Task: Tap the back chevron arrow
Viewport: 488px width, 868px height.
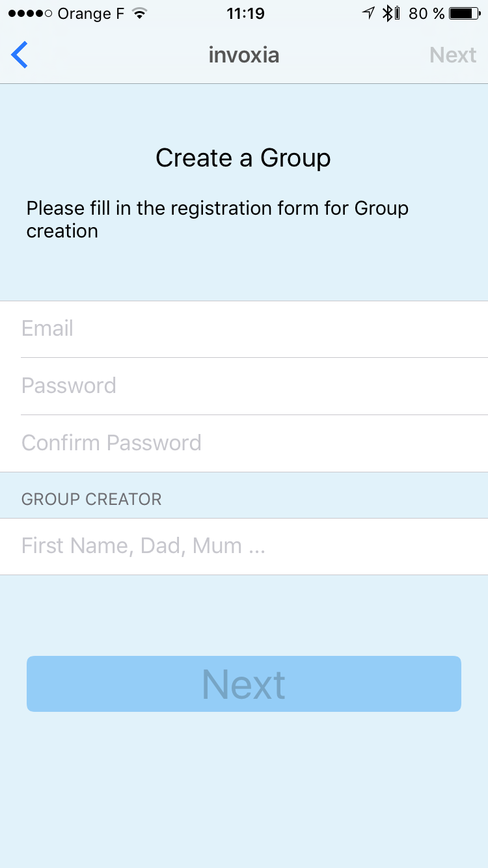Action: pos(20,55)
